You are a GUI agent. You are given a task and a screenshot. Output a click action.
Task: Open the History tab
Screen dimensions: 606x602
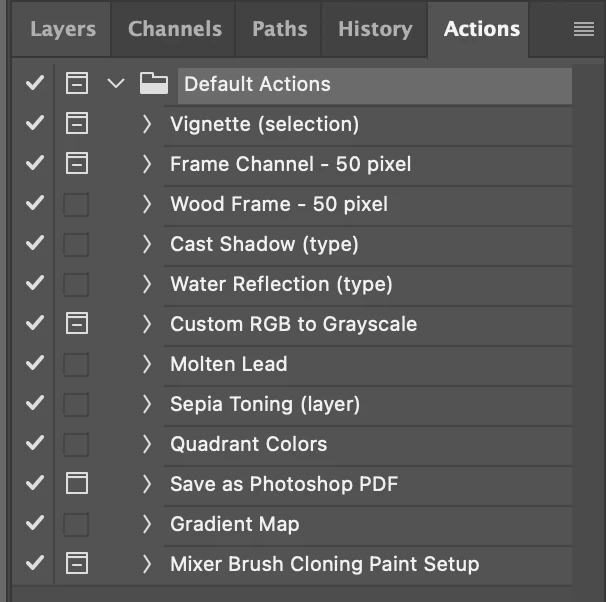pos(375,29)
